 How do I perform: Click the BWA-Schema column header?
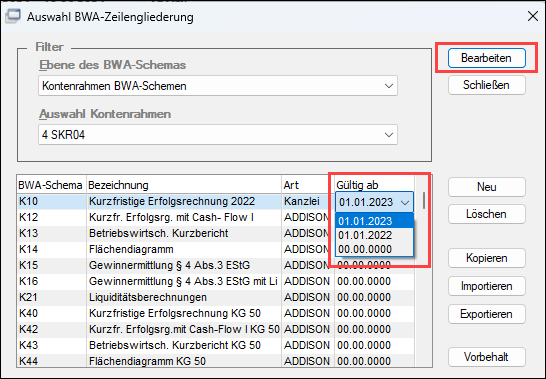click(51, 185)
